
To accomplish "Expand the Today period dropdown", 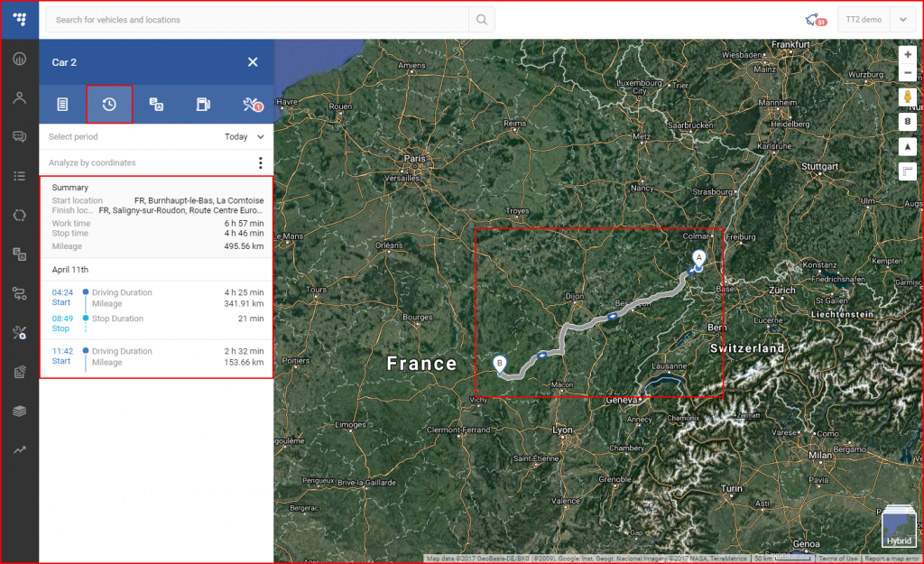I will (x=245, y=137).
